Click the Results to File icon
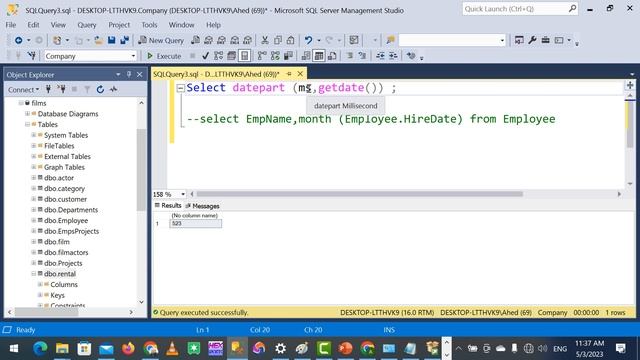This screenshot has width=640, height=360. click(x=332, y=56)
